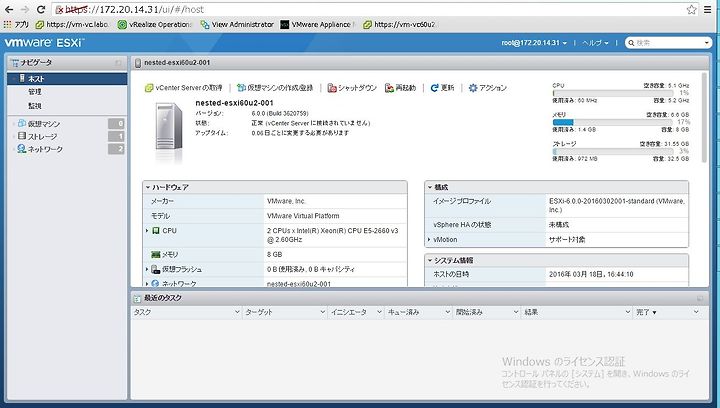Collapse the 構成 configuration panel
The image size is (720, 408).
point(430,187)
